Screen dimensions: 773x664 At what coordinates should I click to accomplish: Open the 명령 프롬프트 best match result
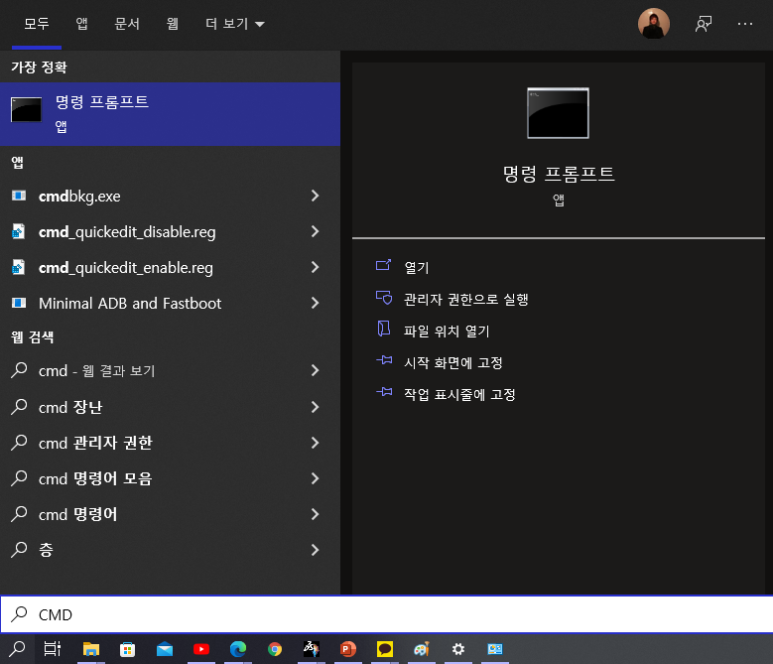pos(170,114)
